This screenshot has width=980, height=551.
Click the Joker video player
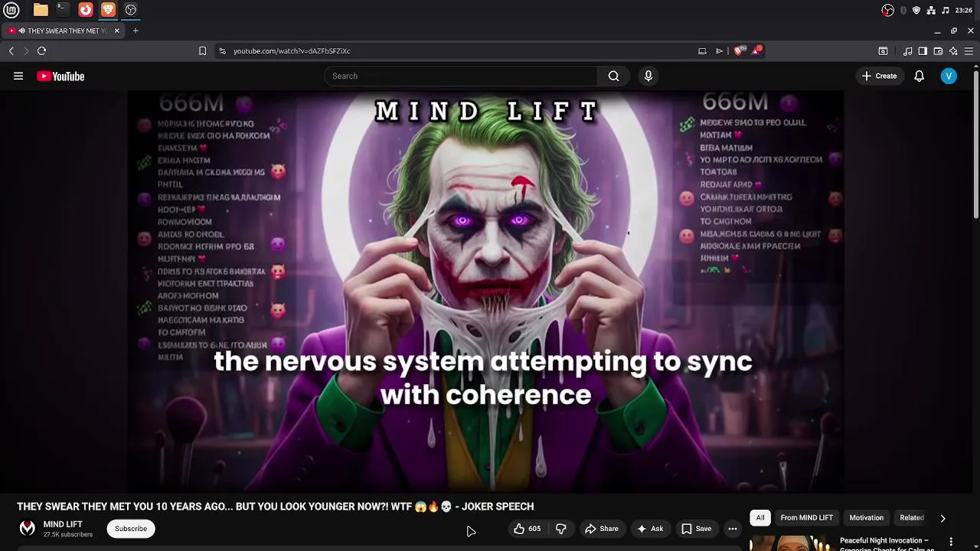(485, 291)
